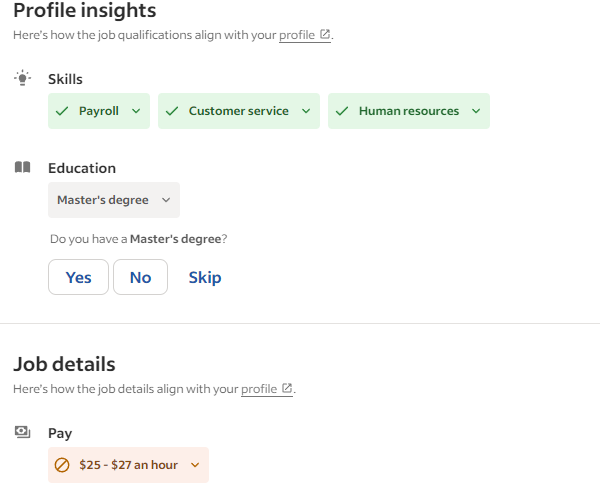Click the external link icon in Job details
Image resolution: width=600 pixels, height=500 pixels.
tap(287, 388)
